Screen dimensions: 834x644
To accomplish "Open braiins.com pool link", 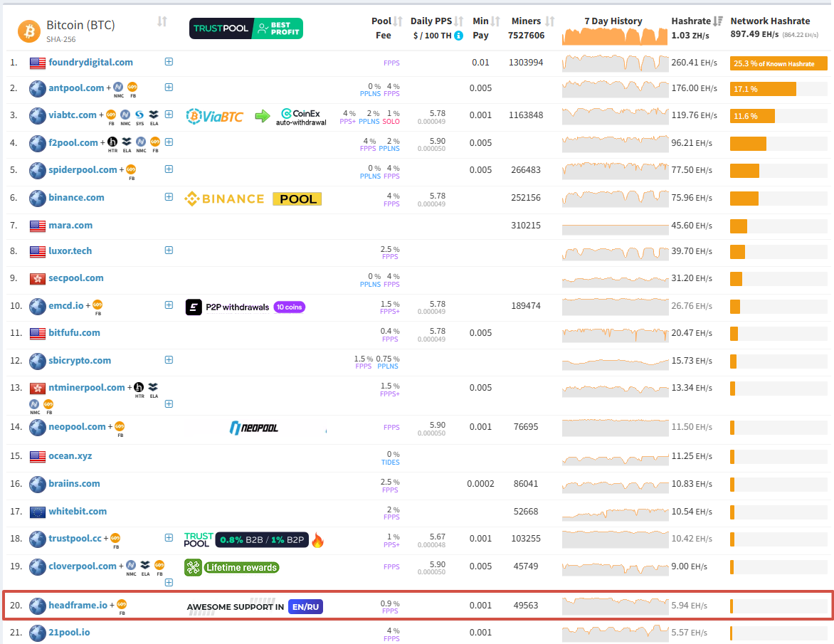I will click(75, 484).
